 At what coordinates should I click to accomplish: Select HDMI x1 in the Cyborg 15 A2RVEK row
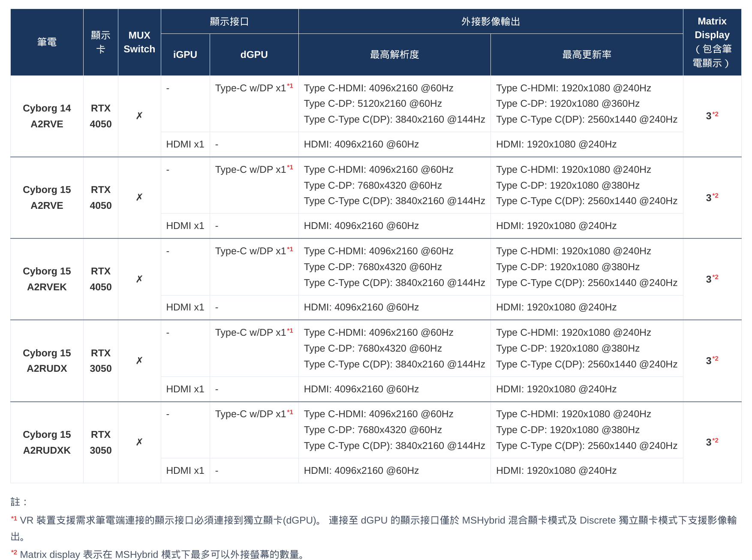click(x=185, y=307)
